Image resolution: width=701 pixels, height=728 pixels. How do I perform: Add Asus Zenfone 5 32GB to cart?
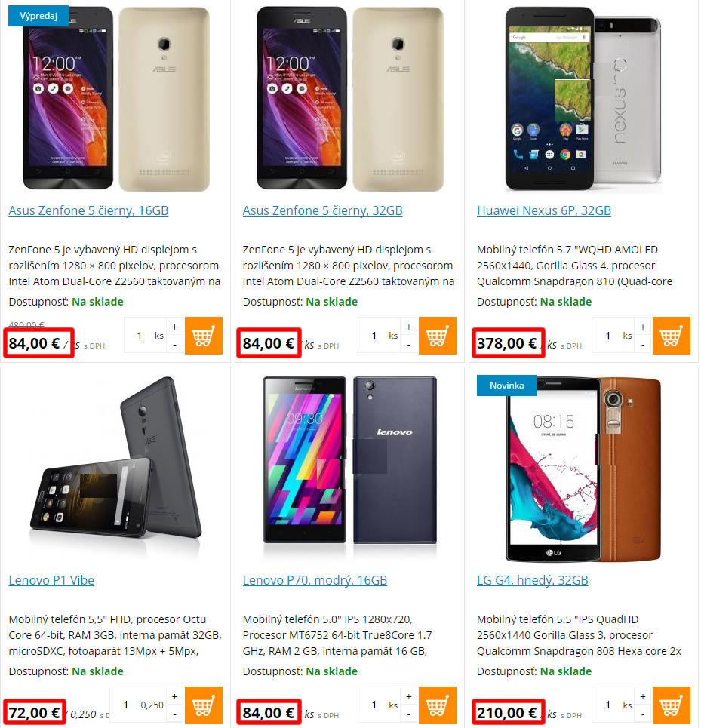(438, 336)
